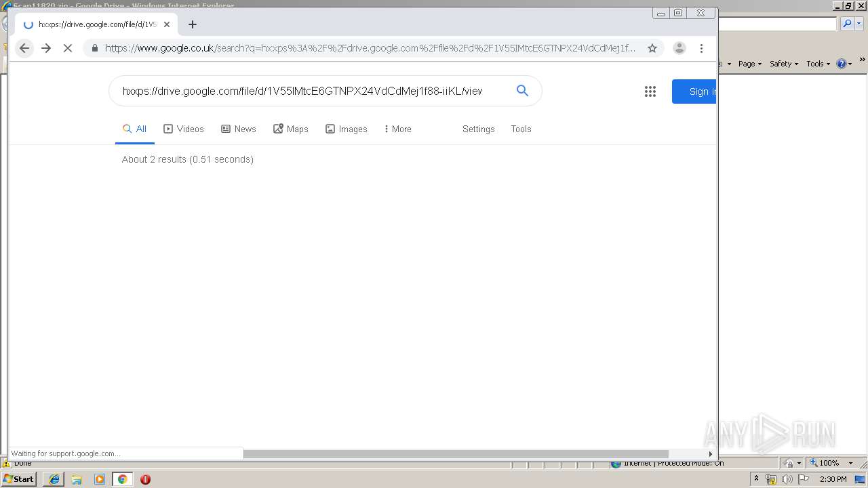Switch to Images results tab

pyautogui.click(x=347, y=129)
